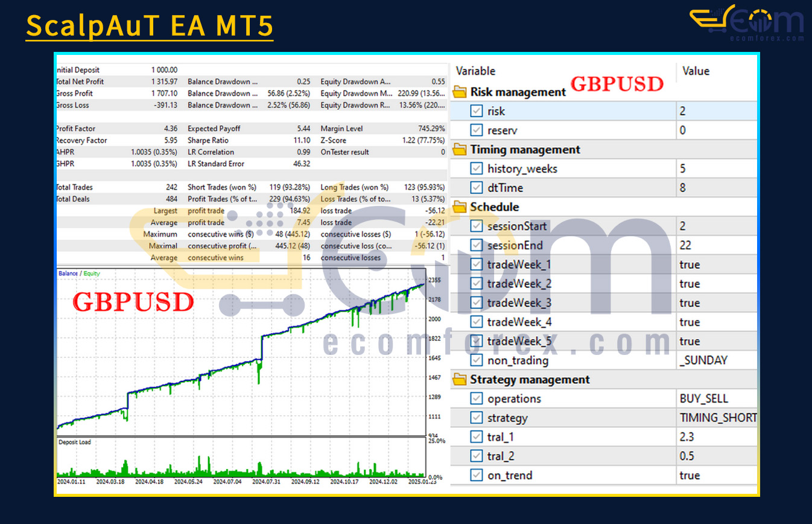Click the Strategy management folder icon
Image resolution: width=812 pixels, height=524 pixels.
point(460,380)
